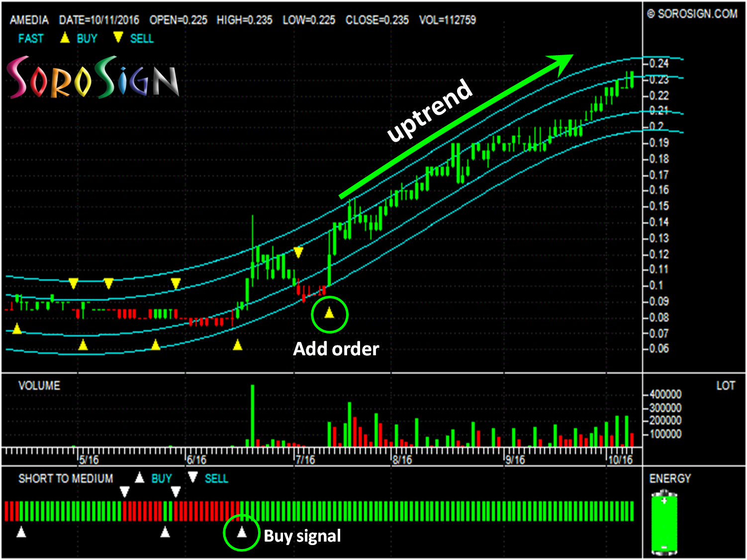
Task: Click the DATE=10/11/2016 header value
Action: [x=99, y=20]
